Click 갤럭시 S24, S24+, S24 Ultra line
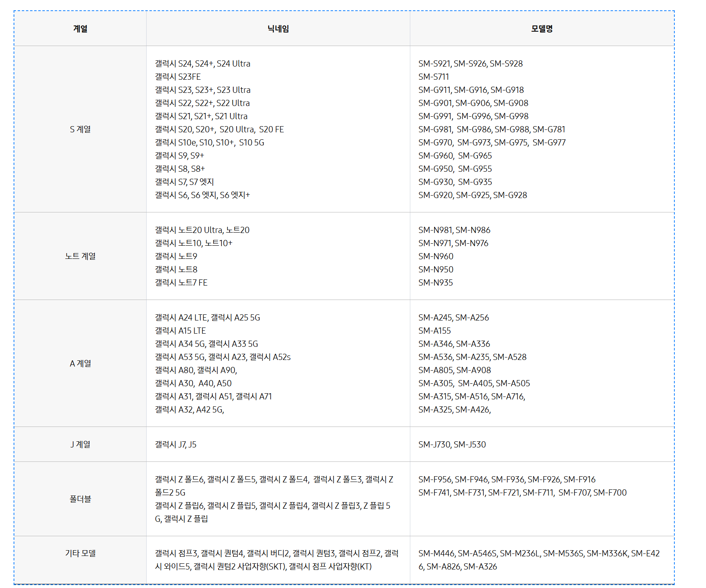 tap(202, 64)
